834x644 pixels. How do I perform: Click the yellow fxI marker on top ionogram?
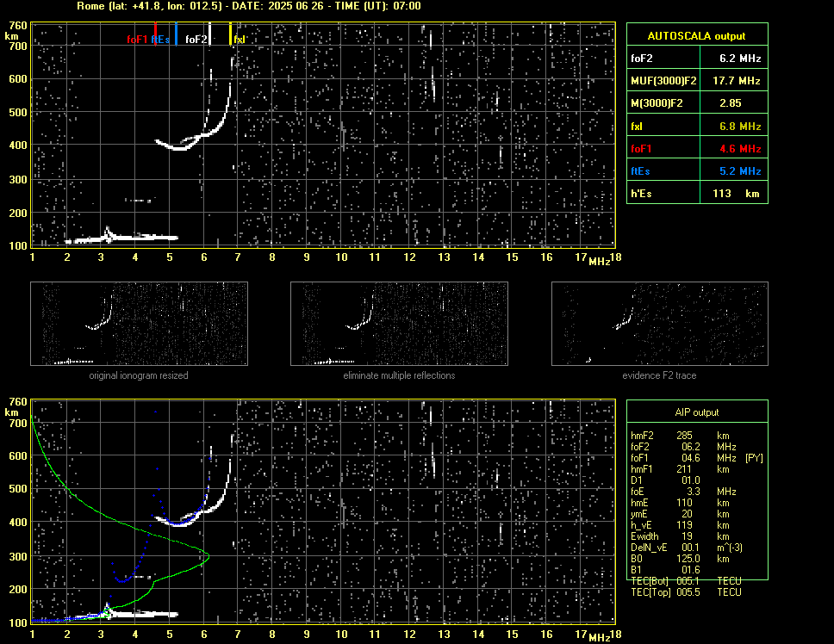[230, 34]
